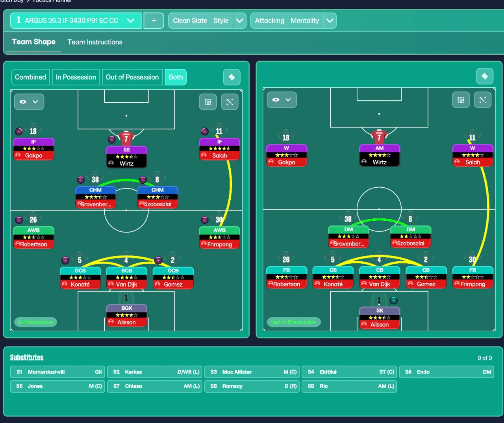Viewport: 504px width, 423px height.
Task: Click the purple badge next to Konaté's 5, In Possession
Action: pos(65,260)
